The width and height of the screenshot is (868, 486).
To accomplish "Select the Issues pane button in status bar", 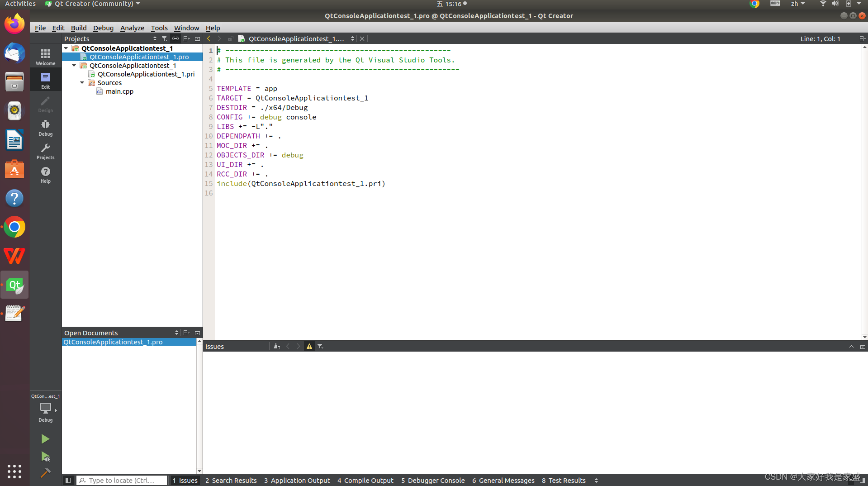I will [x=185, y=481].
